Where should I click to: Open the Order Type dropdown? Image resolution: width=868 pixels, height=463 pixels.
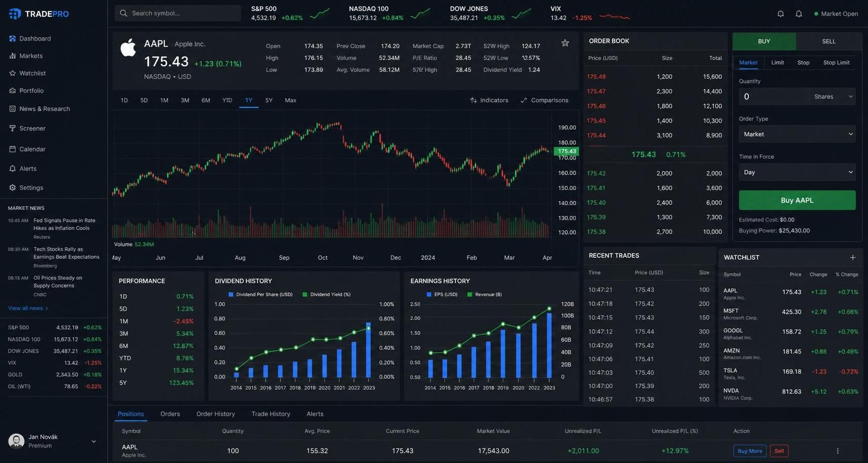tap(797, 134)
